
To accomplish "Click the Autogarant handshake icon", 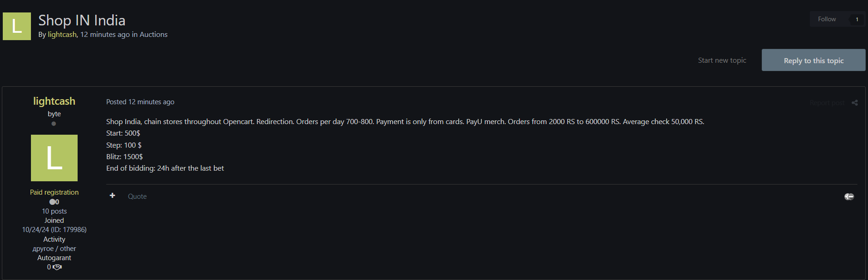I will pos(57,267).
